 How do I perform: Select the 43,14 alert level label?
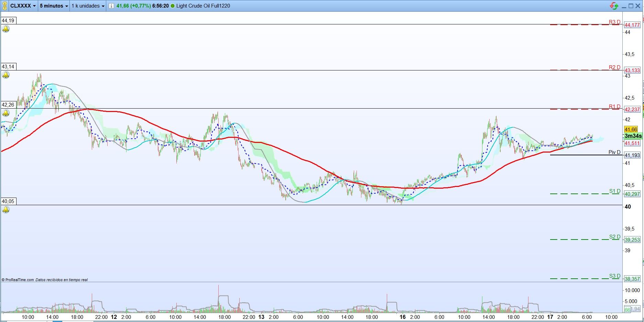tap(8, 67)
